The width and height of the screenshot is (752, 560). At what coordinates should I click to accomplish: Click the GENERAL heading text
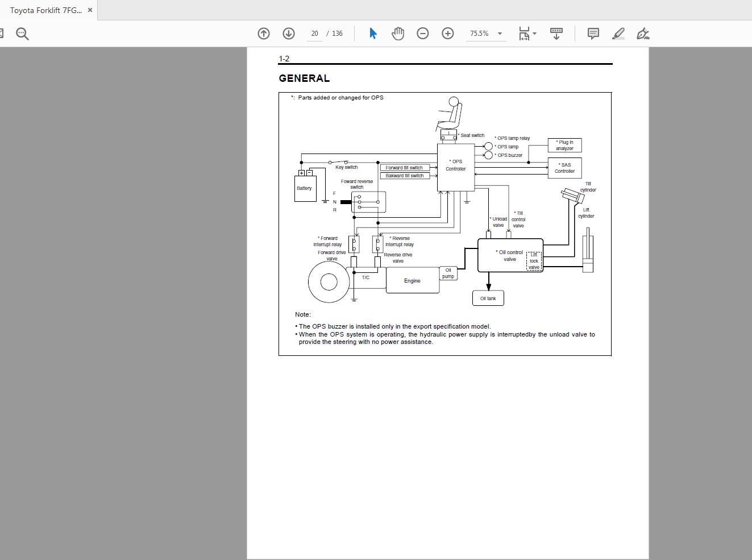304,78
